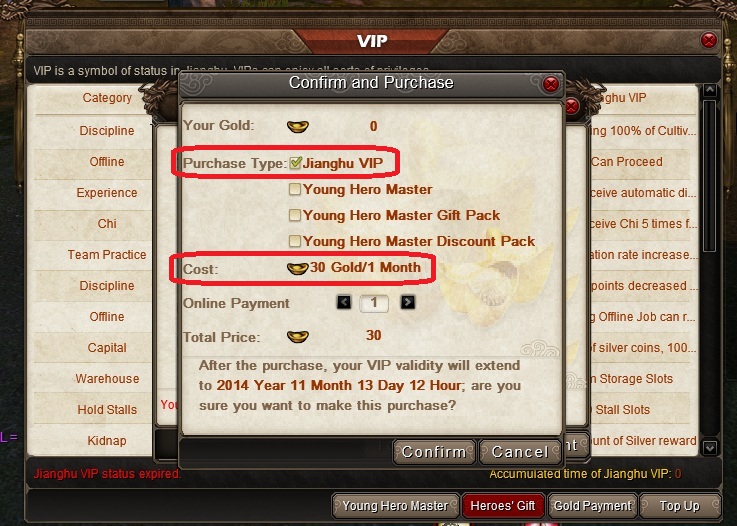Click the VIP list scrollbar down arrow

click(709, 447)
